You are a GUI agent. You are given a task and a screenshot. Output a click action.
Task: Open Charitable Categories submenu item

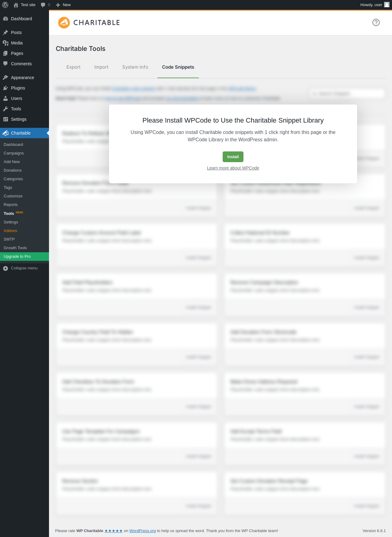tap(24, 179)
